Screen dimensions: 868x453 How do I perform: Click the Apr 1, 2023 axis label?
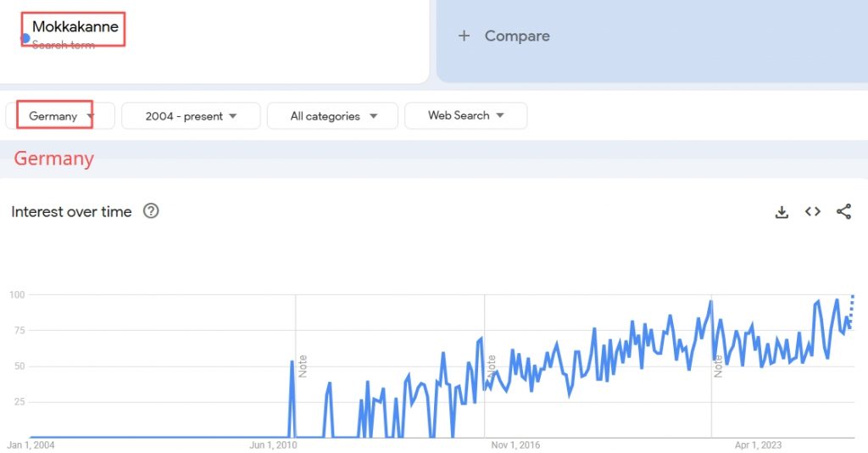point(758,445)
